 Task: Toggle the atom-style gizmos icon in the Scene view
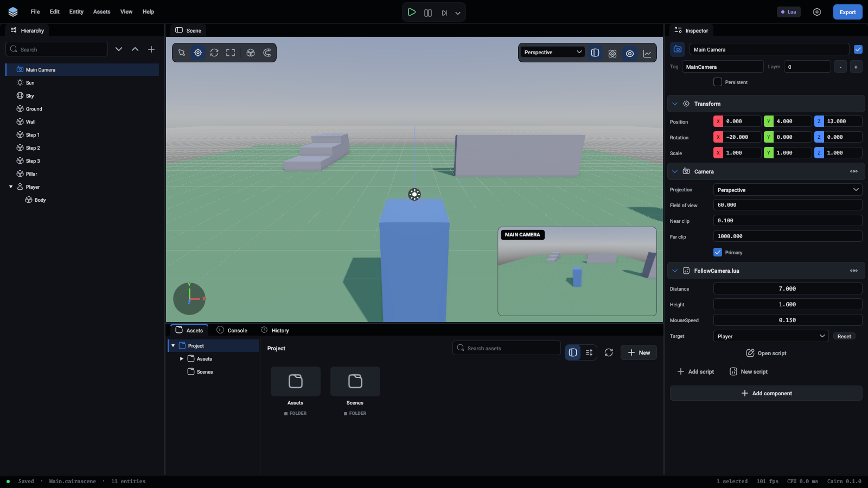(x=612, y=53)
